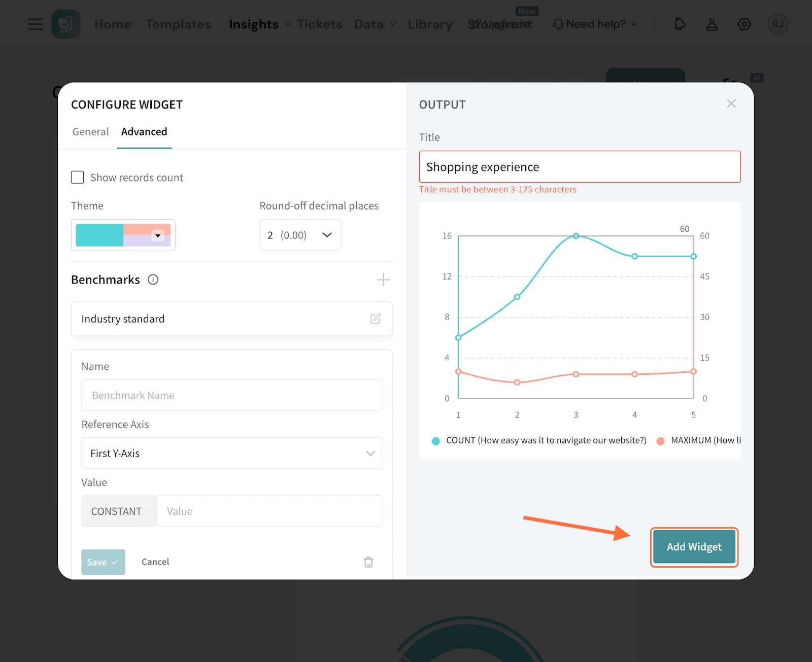Switch to the General tab
The width and height of the screenshot is (812, 662).
[90, 132]
